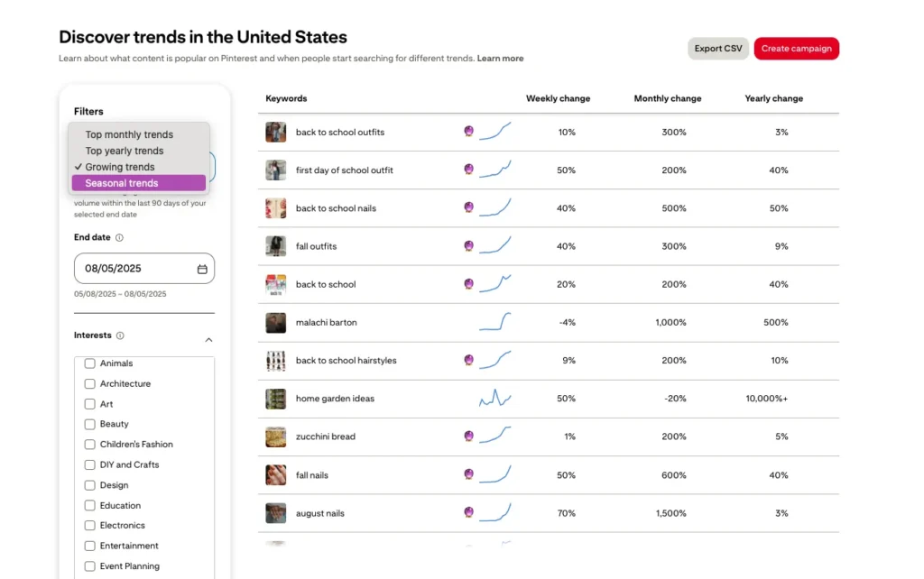Click the fall outfits keyword thumbnail

click(275, 245)
